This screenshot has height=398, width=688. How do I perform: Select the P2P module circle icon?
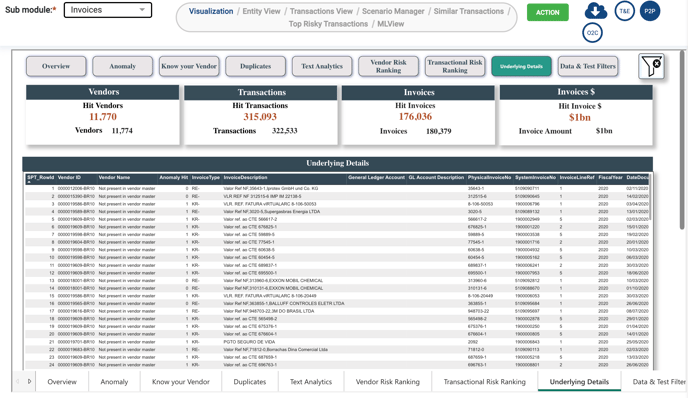[650, 11]
